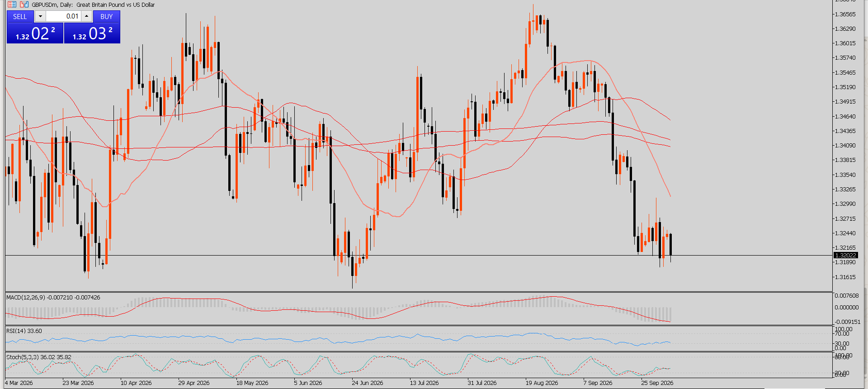Click the MACD scale value 0.007608
The image size is (868, 389).
click(846, 296)
